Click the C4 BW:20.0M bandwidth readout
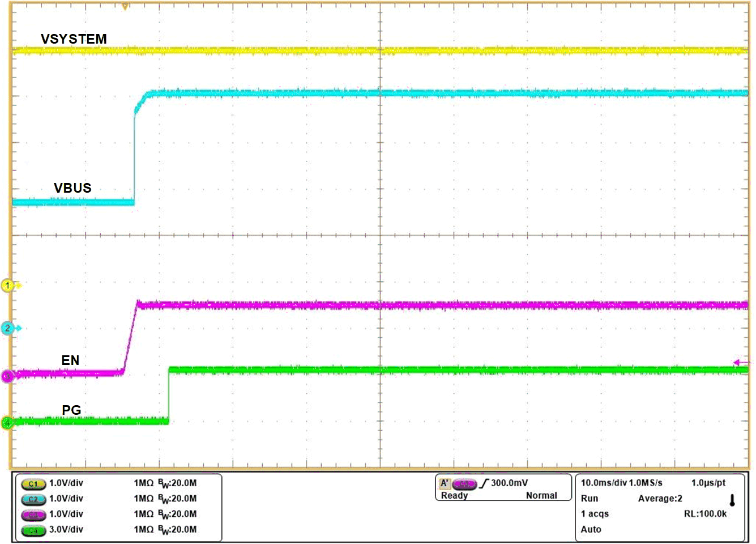 pyautogui.click(x=177, y=530)
